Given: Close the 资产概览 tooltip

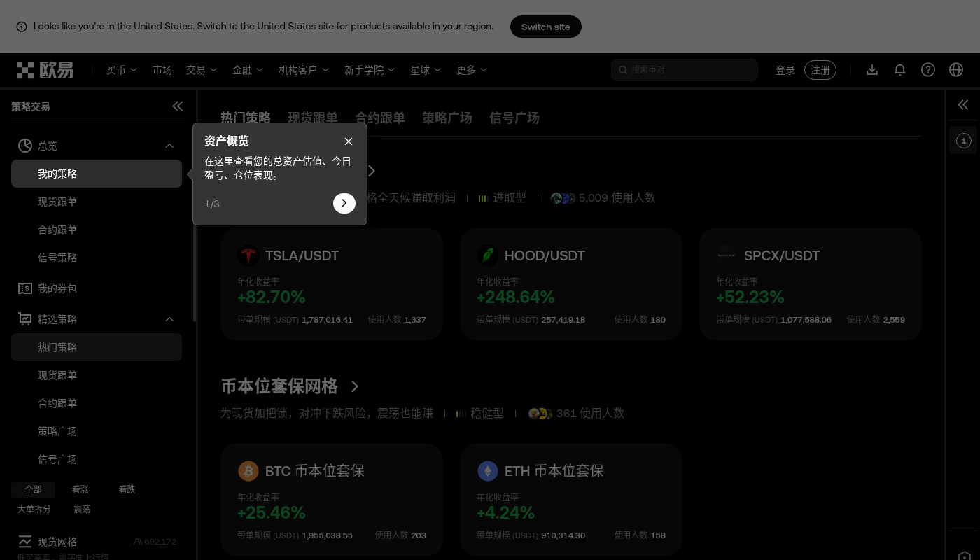Looking at the screenshot, I should (x=349, y=141).
